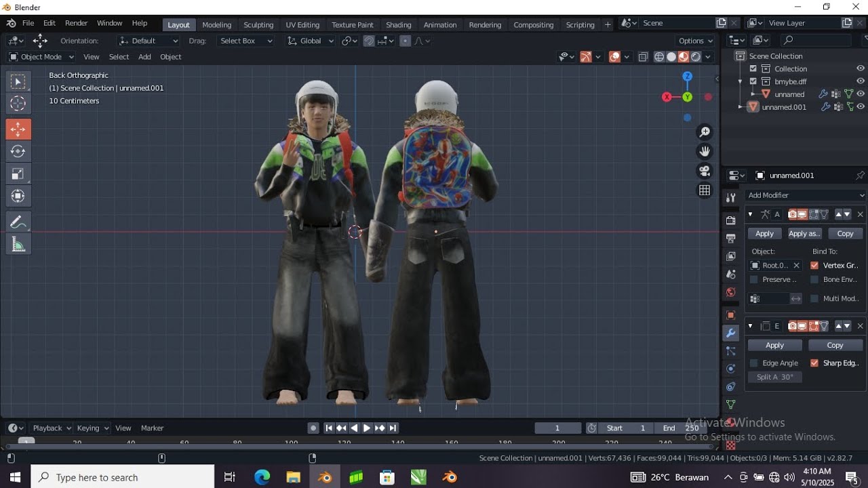Activate the Transform tool
This screenshot has height=488, width=868.
coord(18,196)
